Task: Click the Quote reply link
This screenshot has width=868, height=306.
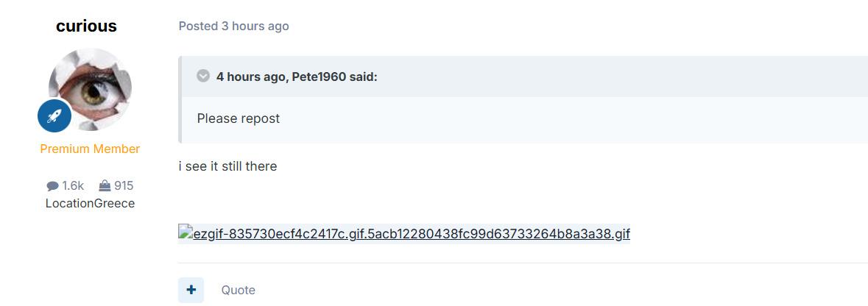Action: [238, 290]
